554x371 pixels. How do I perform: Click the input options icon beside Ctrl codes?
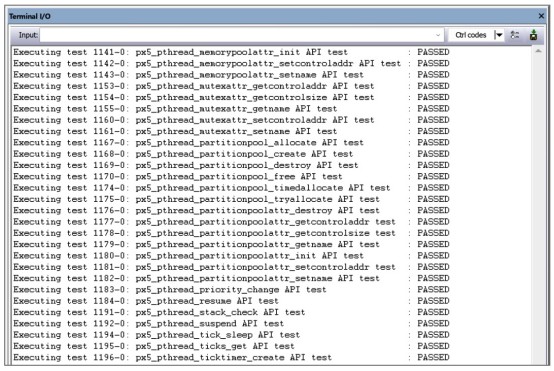coord(515,35)
